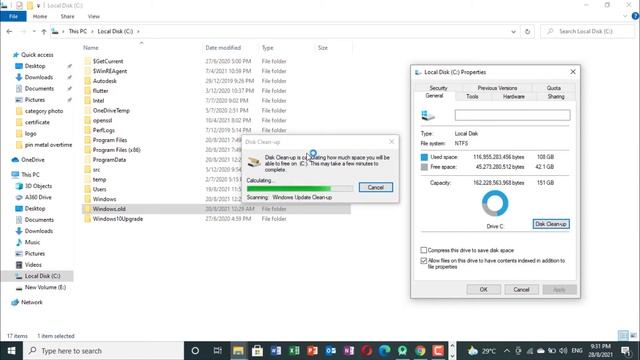
Task: Click This PC in address breadcrumb
Action: tap(78, 31)
